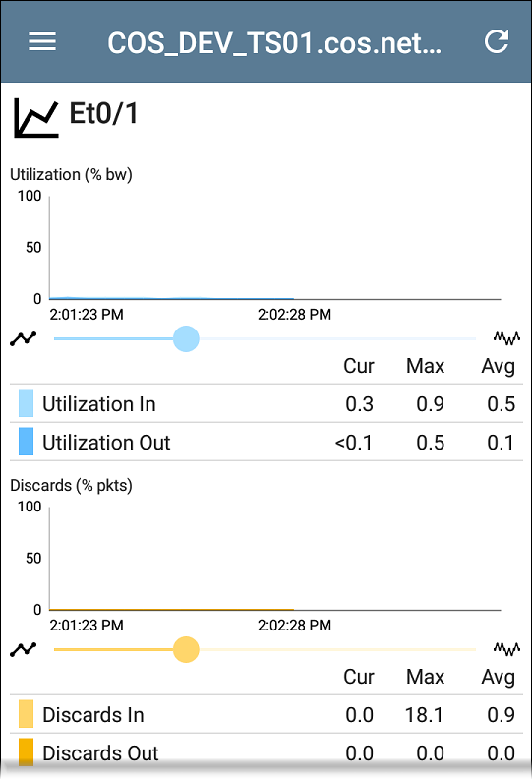This screenshot has width=532, height=780.
Task: Click the Utilization slider blue handle
Action: pyautogui.click(x=186, y=338)
